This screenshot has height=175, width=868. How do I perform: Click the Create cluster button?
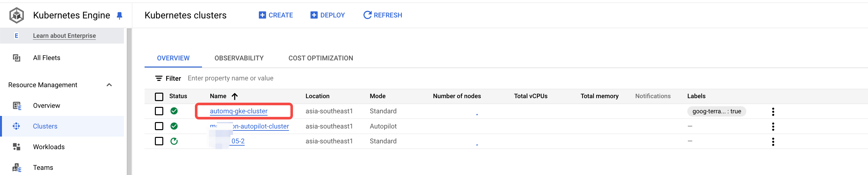276,15
